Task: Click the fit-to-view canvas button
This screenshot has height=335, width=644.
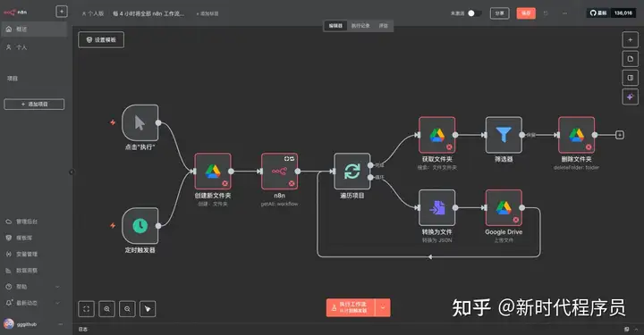Action: 86,309
